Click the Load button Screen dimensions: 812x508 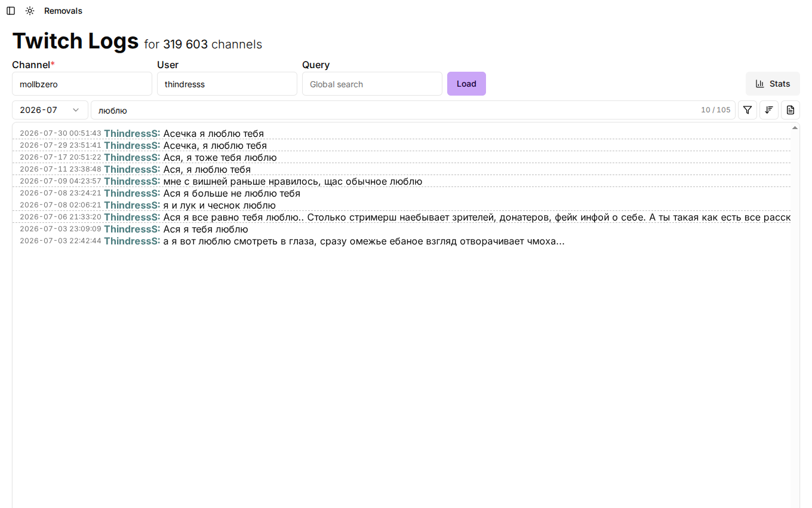click(x=466, y=84)
